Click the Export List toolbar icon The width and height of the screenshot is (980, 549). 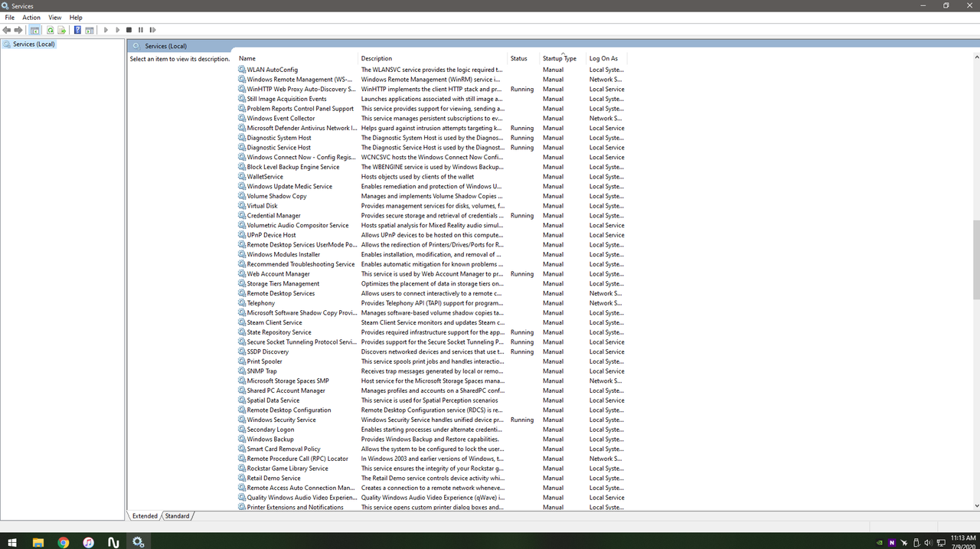pyautogui.click(x=61, y=30)
